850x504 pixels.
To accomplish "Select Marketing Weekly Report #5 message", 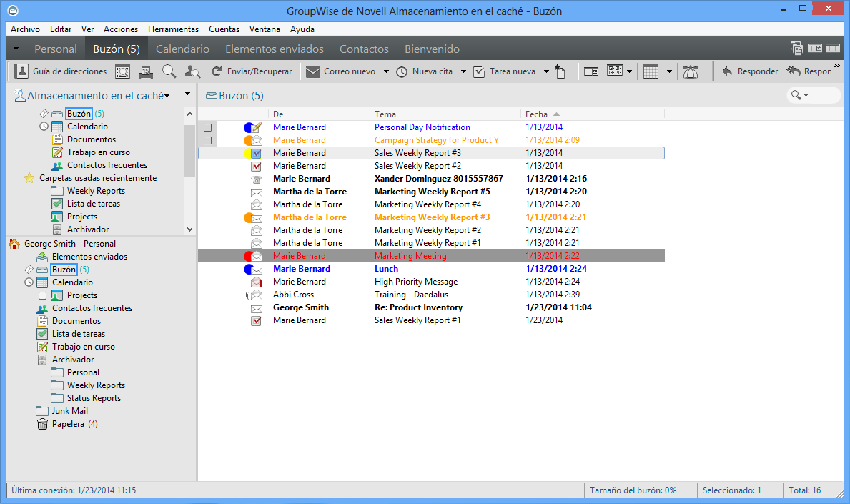I will pyautogui.click(x=432, y=192).
